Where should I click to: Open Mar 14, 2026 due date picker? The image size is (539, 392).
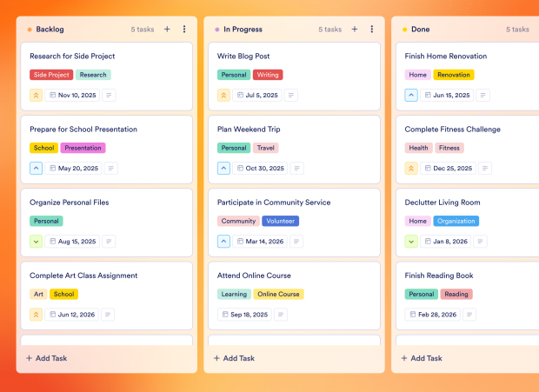coord(260,242)
